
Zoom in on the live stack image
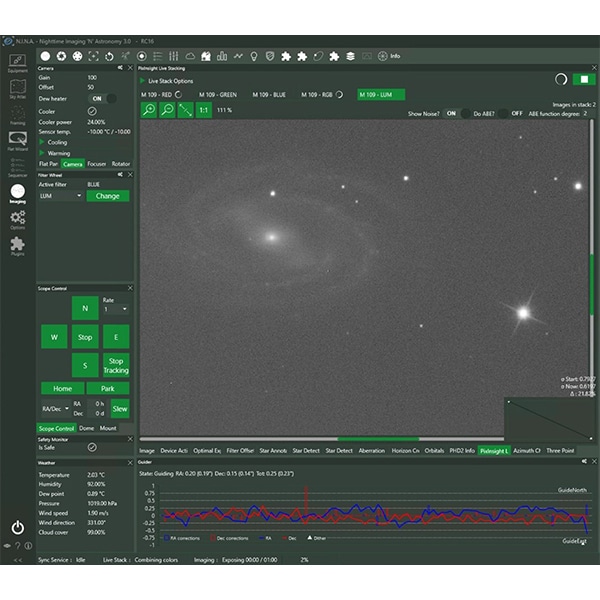149,110
